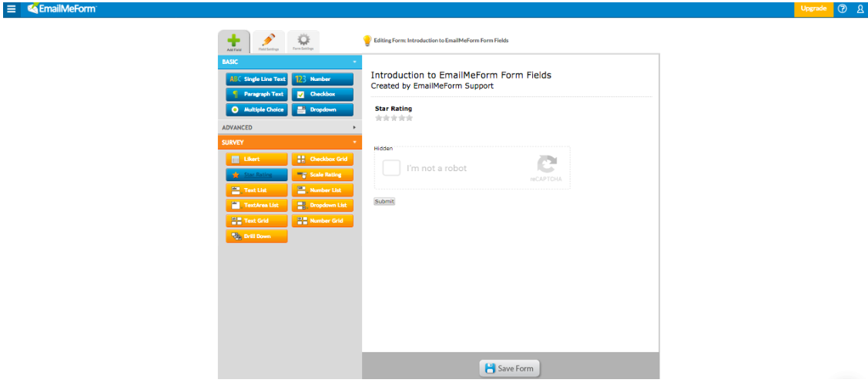This screenshot has width=868, height=383.
Task: Click the first star in the rating
Action: point(379,118)
